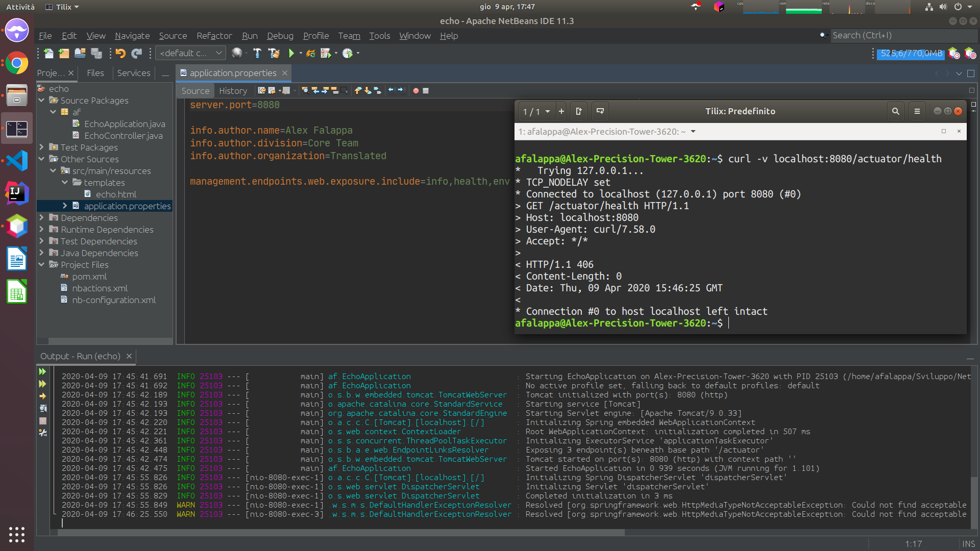This screenshot has width=980, height=551.
Task: Open the Debug Project dropdown arrow
Action: [x=336, y=53]
